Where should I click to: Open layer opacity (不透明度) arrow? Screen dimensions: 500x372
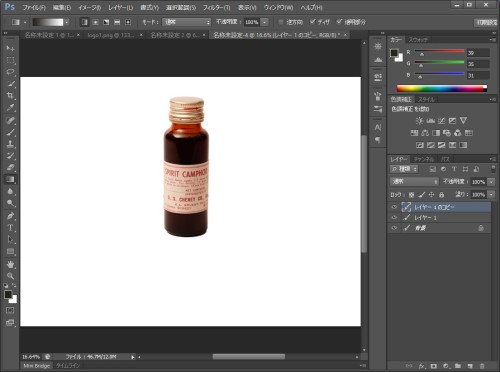point(491,182)
